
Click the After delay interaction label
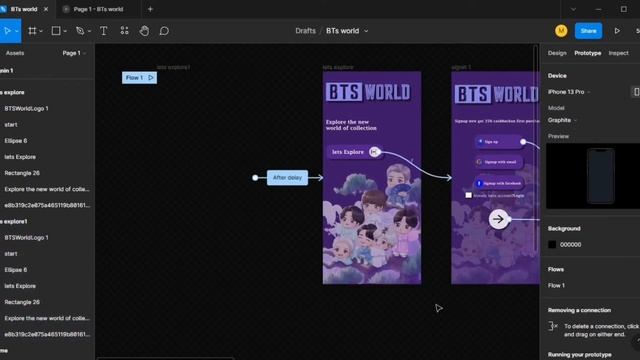(x=287, y=178)
